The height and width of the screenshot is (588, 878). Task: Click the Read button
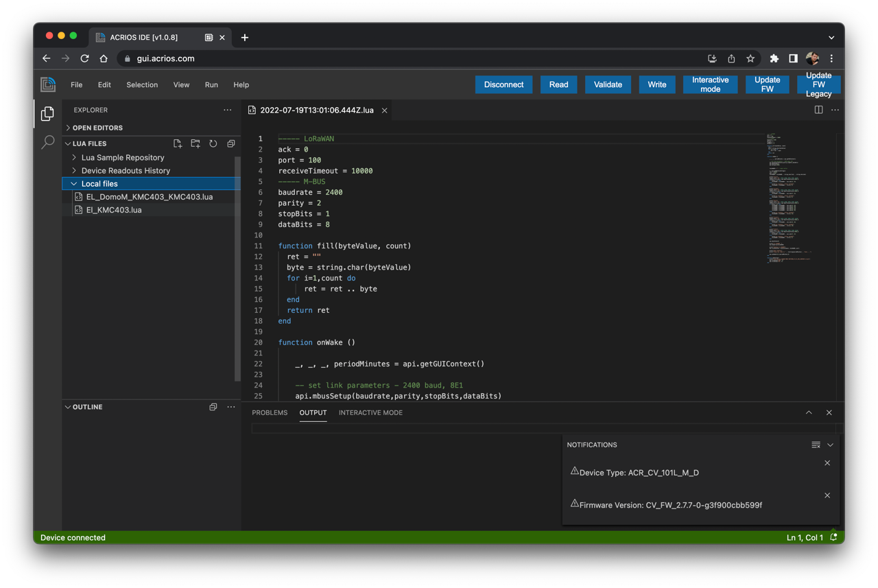pos(558,84)
